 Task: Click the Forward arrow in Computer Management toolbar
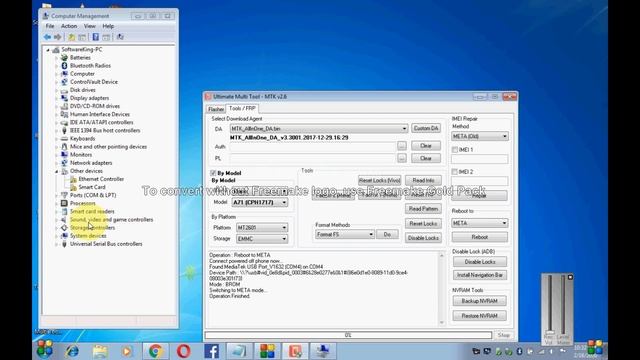[x=58, y=37]
